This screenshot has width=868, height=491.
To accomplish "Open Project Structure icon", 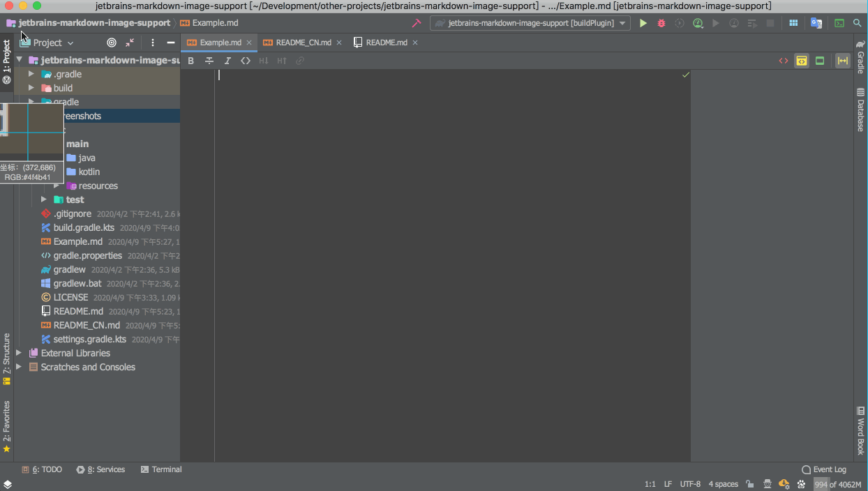I will coord(793,23).
